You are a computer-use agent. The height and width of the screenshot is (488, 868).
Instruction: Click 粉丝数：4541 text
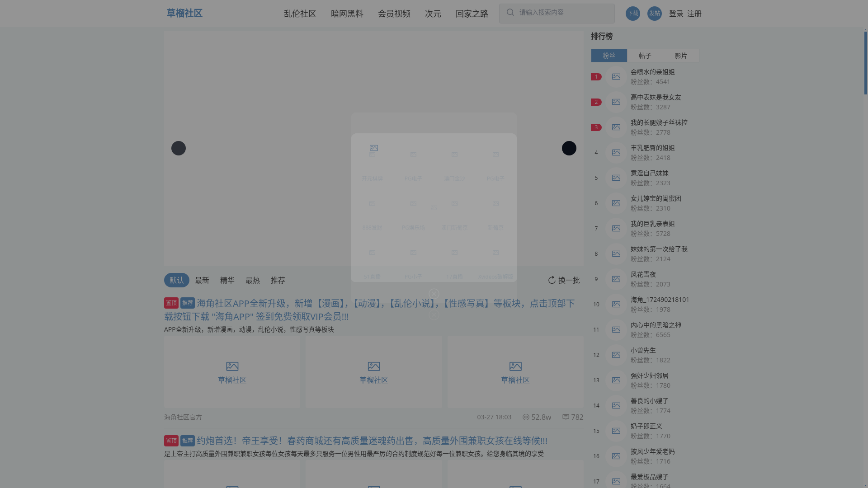click(x=651, y=82)
